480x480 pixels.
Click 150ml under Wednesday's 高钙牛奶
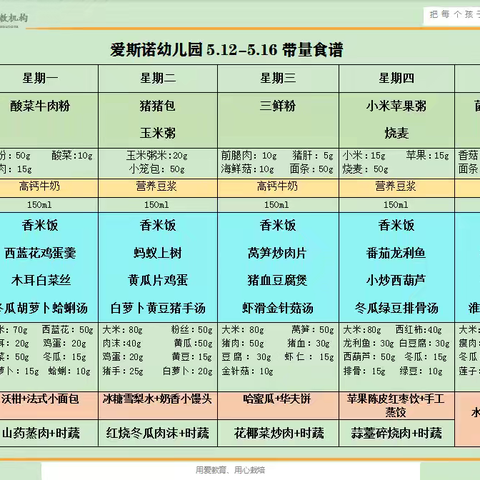[x=277, y=205]
